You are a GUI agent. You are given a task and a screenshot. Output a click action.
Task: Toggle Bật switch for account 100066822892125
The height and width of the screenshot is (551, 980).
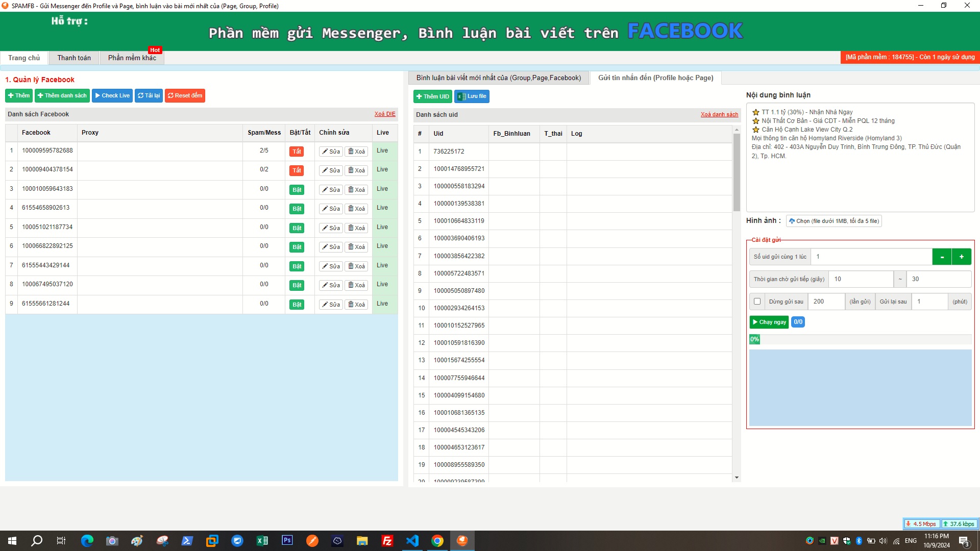tap(297, 247)
